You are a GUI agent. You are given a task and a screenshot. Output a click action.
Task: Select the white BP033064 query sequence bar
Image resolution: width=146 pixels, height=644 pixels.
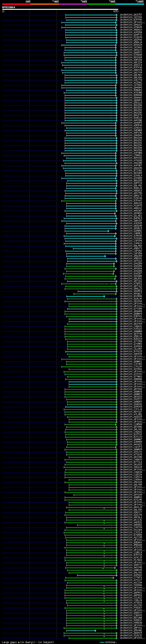[60, 9]
